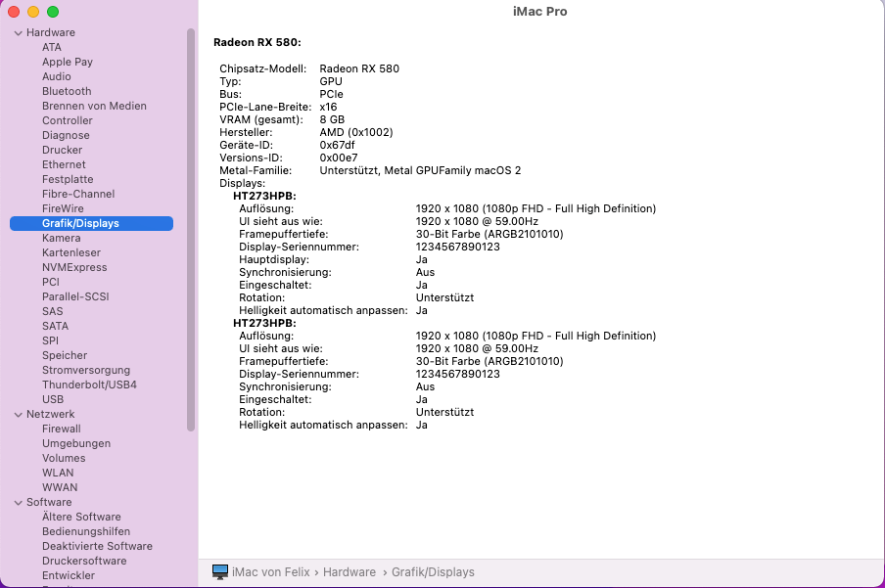
Task: Open Firewall under Netzwerk
Action: click(61, 429)
